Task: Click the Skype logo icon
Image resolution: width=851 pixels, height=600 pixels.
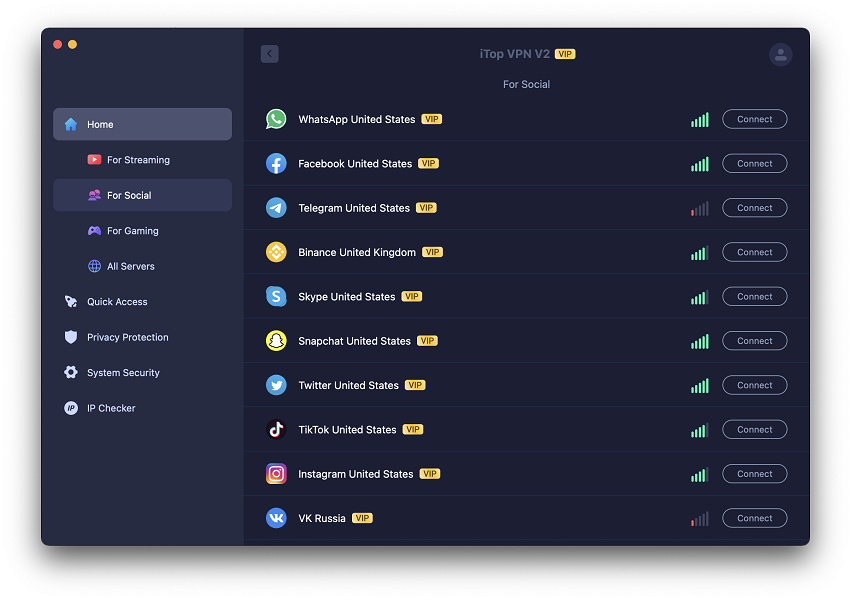Action: coord(276,297)
